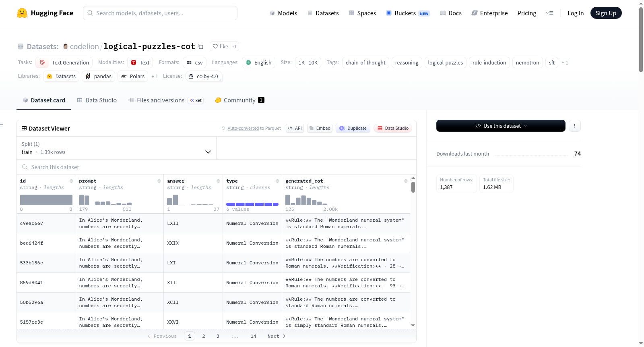The height and width of the screenshot is (347, 644).
Task: Click the generated_cot lengths histogram
Action: point(312,200)
